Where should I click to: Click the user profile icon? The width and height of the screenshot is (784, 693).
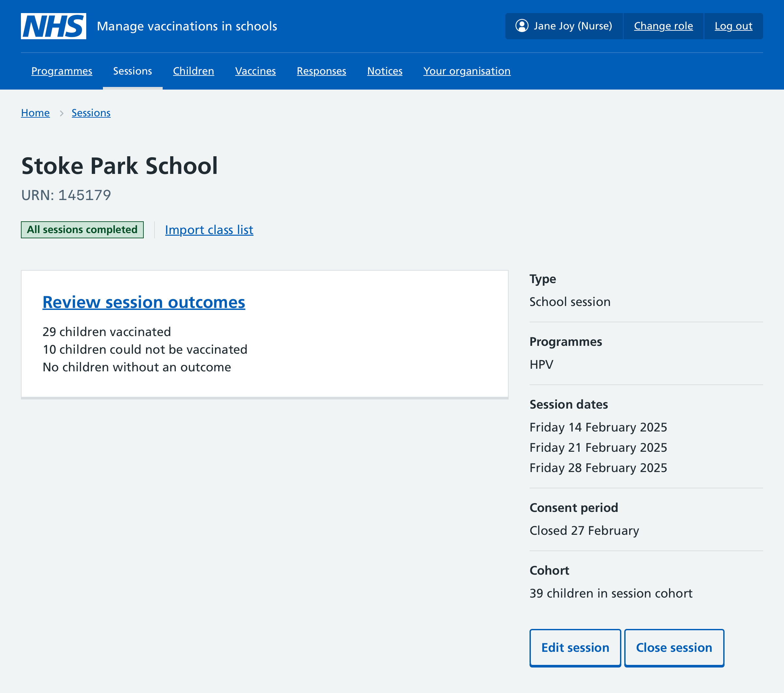[521, 26]
